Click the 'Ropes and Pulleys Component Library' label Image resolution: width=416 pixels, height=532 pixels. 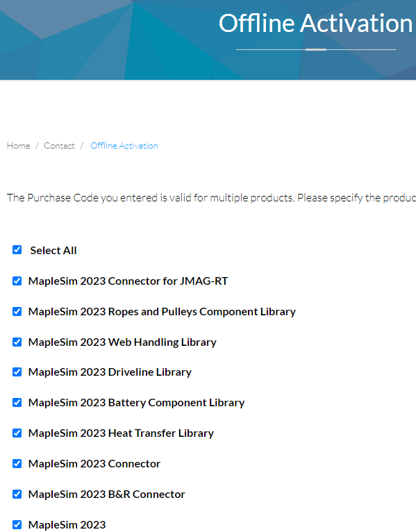point(162,311)
